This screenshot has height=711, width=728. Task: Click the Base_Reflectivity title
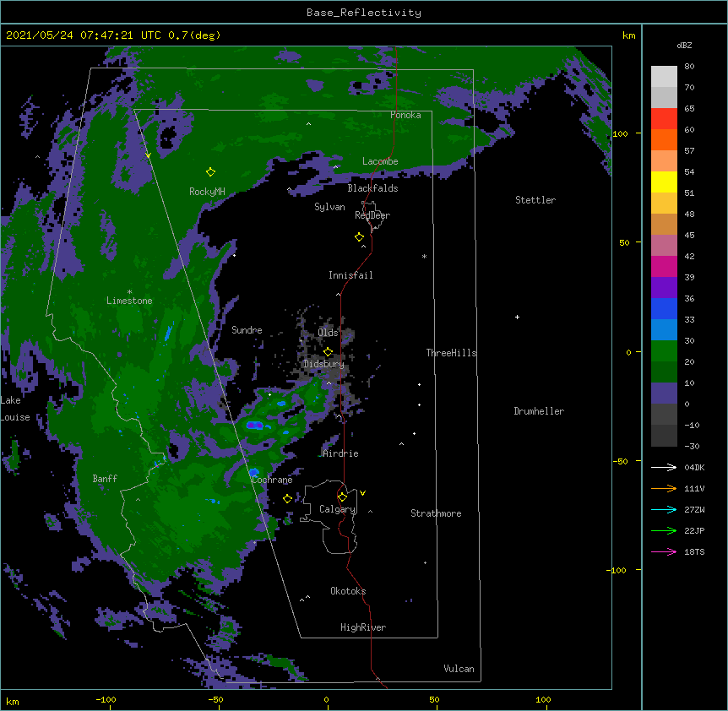(x=364, y=13)
